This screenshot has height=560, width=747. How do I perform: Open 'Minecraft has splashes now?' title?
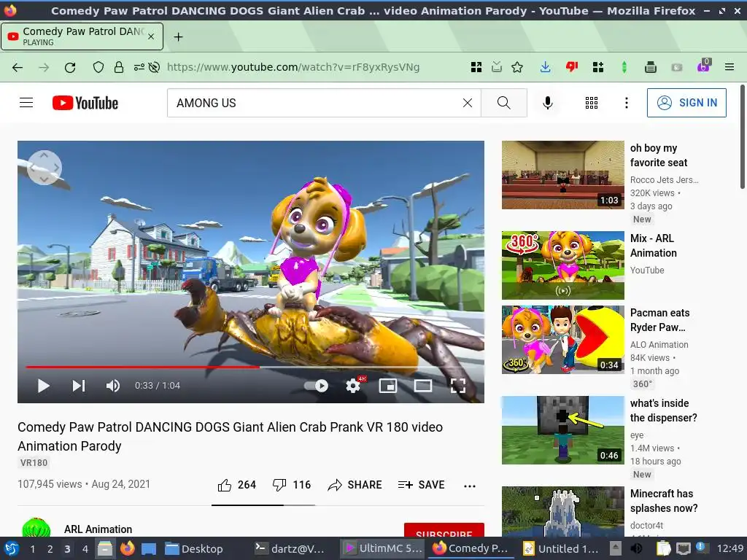[x=664, y=501]
